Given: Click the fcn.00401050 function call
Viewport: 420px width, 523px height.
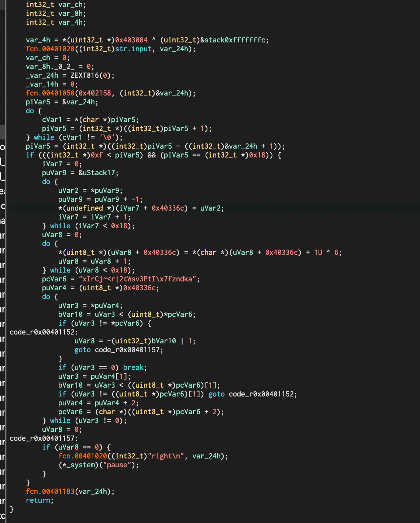Looking at the screenshot, I should (50, 93).
